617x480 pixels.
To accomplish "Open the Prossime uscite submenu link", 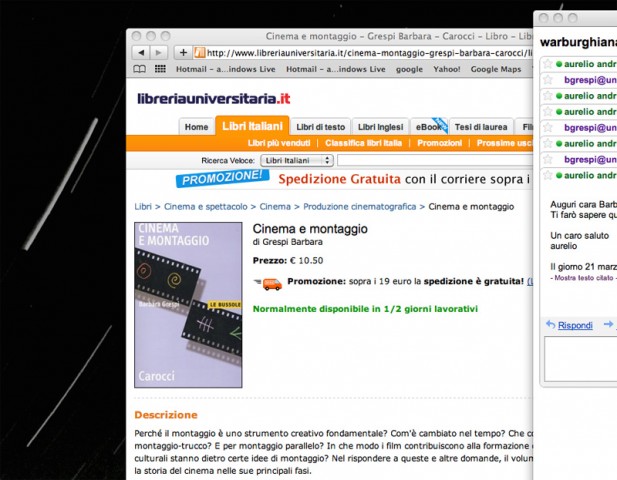I will pyautogui.click(x=505, y=143).
